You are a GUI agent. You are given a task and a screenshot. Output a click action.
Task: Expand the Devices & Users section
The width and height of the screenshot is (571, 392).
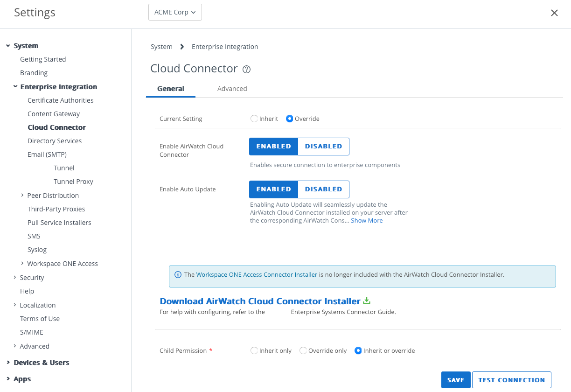point(8,362)
